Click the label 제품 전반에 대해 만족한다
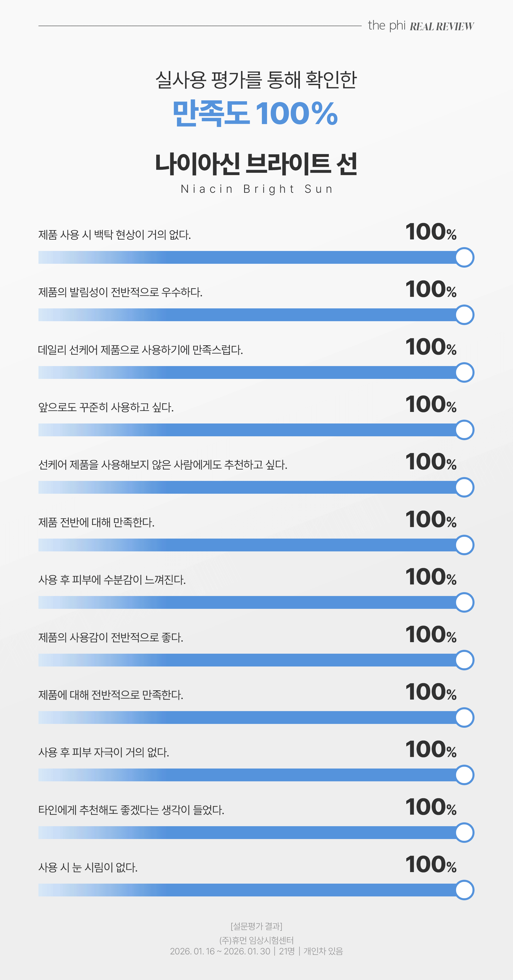 click(x=96, y=522)
